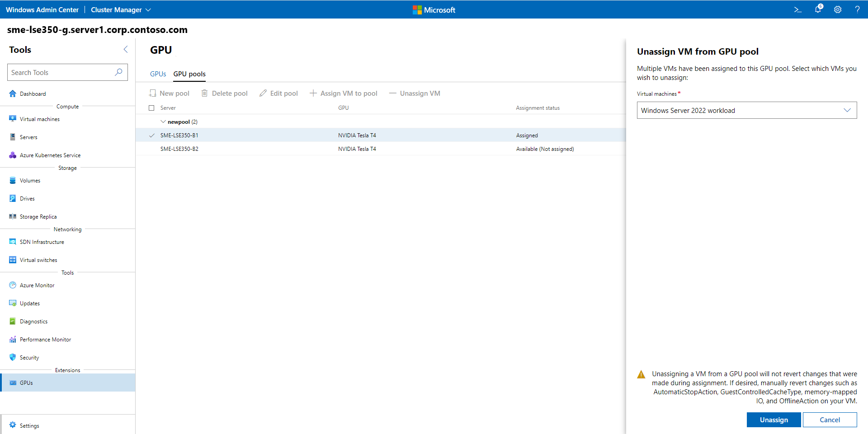This screenshot has width=868, height=434.
Task: Switch to the GPUs tab
Action: (158, 74)
